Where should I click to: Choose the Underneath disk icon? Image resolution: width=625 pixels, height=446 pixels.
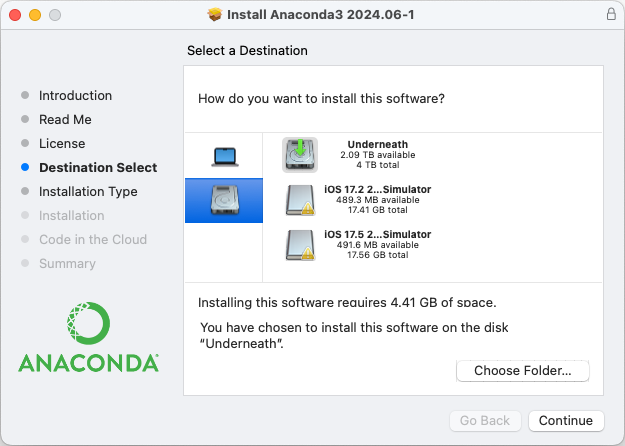(300, 155)
